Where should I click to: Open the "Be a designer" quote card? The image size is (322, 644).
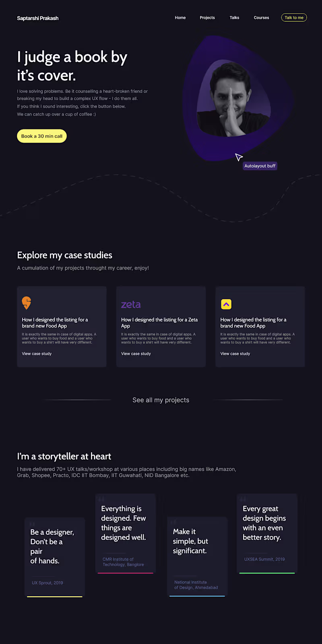55,557
